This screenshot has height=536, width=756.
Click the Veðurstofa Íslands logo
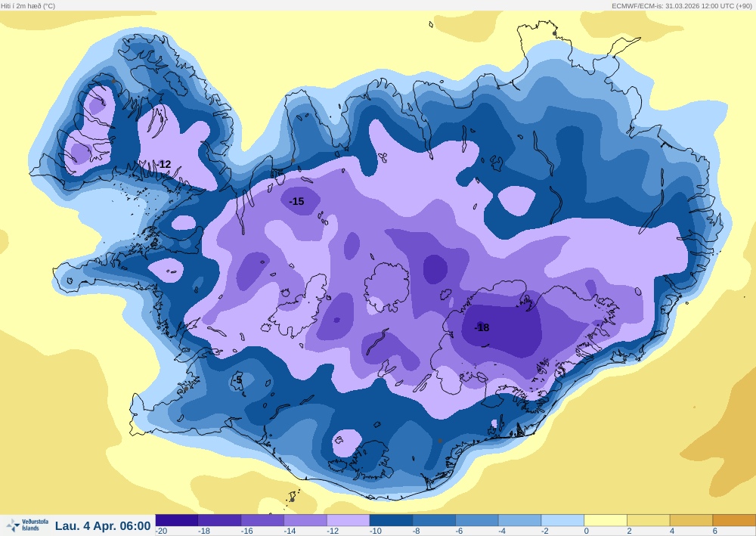pos(27,525)
